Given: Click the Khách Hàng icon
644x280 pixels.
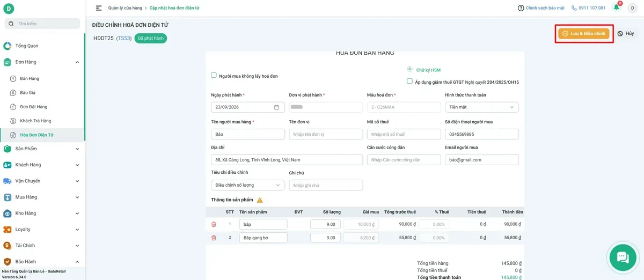Looking at the screenshot, I should click(x=8, y=165).
